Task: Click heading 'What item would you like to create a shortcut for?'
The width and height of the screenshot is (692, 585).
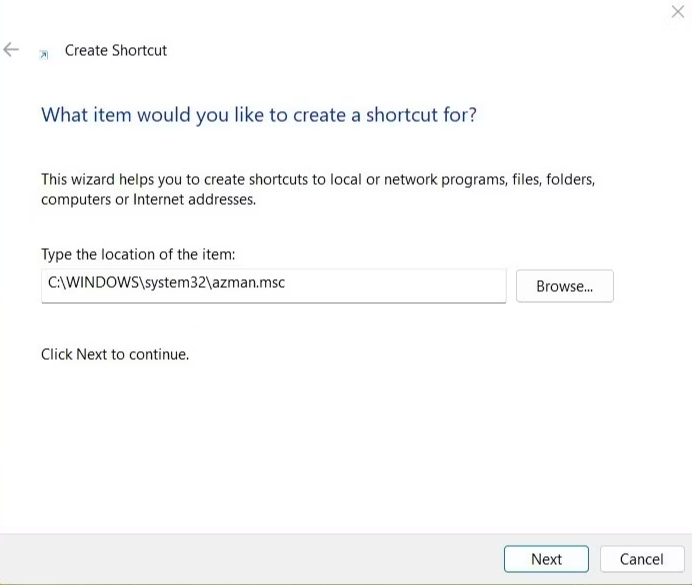Action: [x=259, y=115]
